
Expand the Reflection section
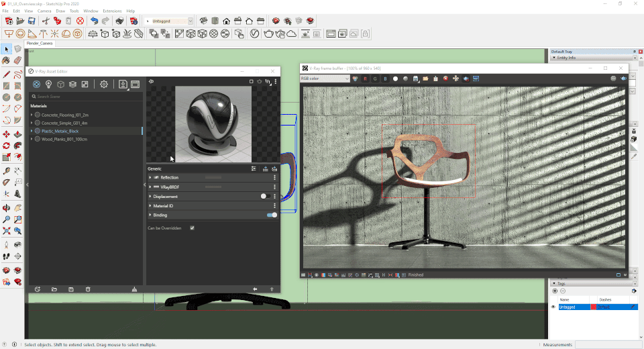(150, 178)
